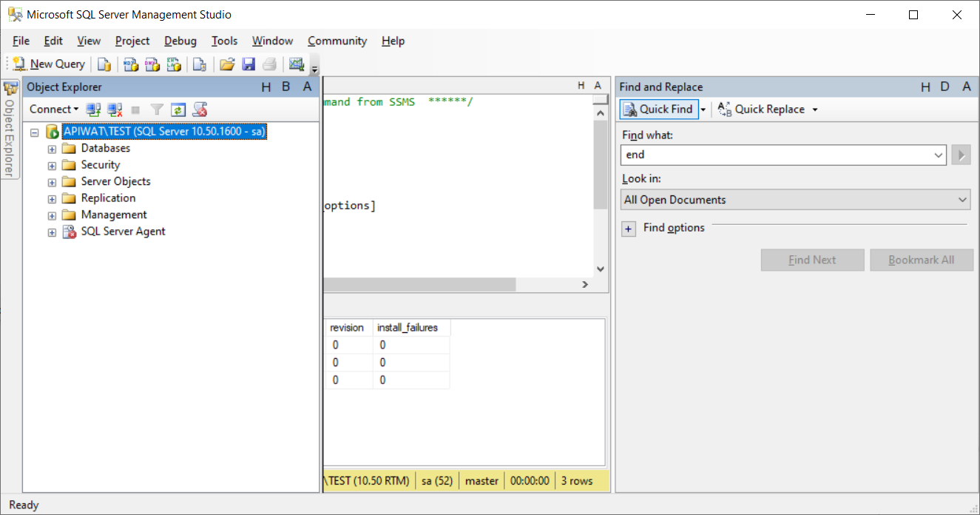
Task: Open the Find what history dropdown
Action: tap(939, 155)
